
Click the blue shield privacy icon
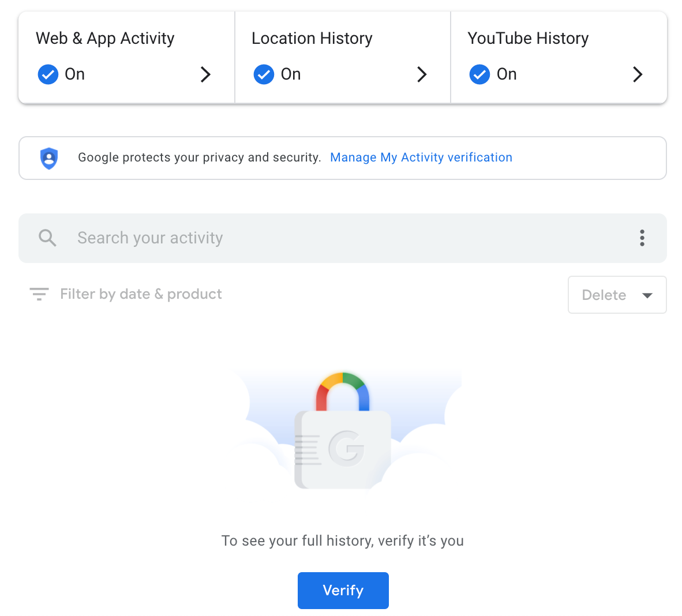(49, 157)
